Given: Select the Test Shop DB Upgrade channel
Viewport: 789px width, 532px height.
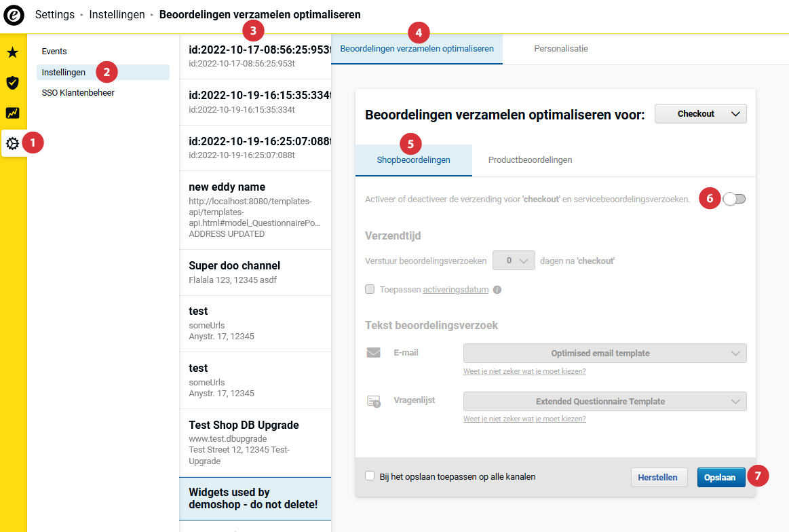Looking at the screenshot, I should (255, 443).
